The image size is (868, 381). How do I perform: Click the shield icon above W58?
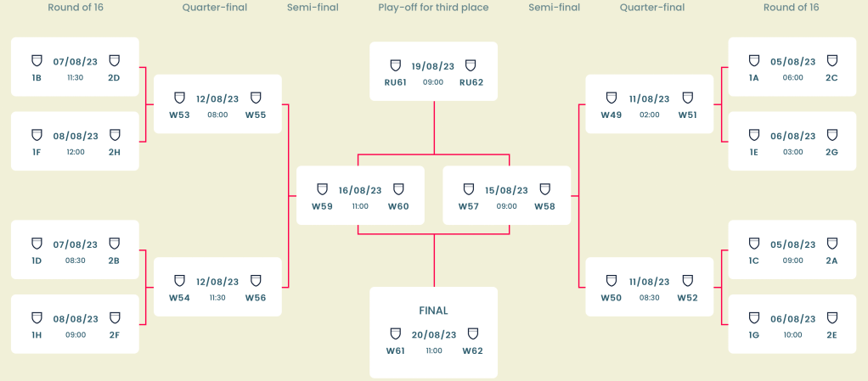[x=545, y=189]
